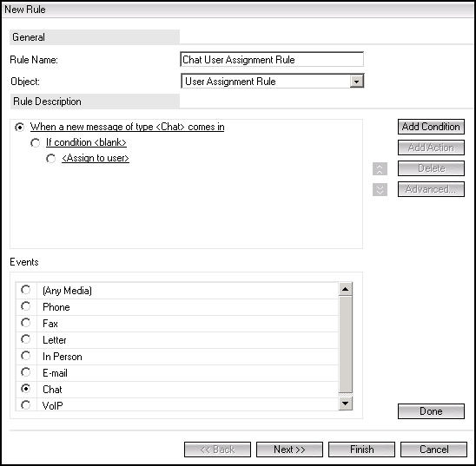Click the move-up double-chevron icon
The image size is (476, 466).
point(380,169)
